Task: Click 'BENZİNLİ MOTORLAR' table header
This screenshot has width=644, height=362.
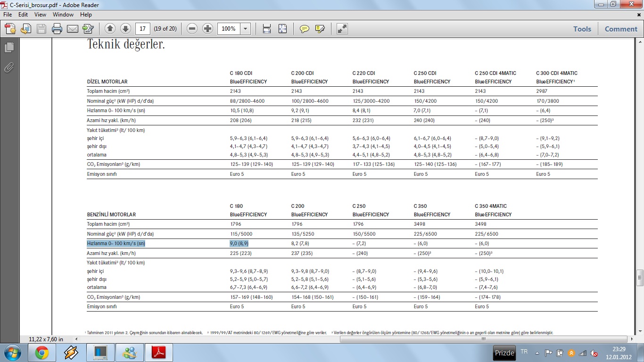Action: tap(111, 214)
